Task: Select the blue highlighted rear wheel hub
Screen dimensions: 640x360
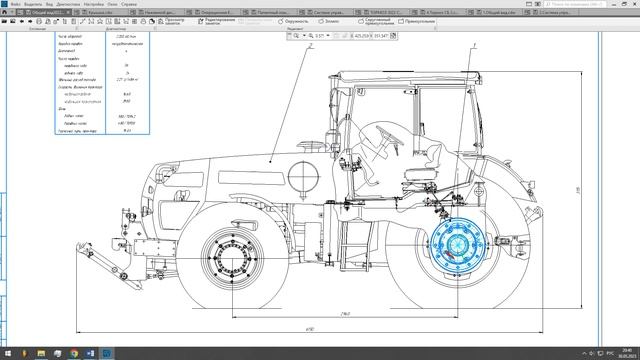Action: 458,246
